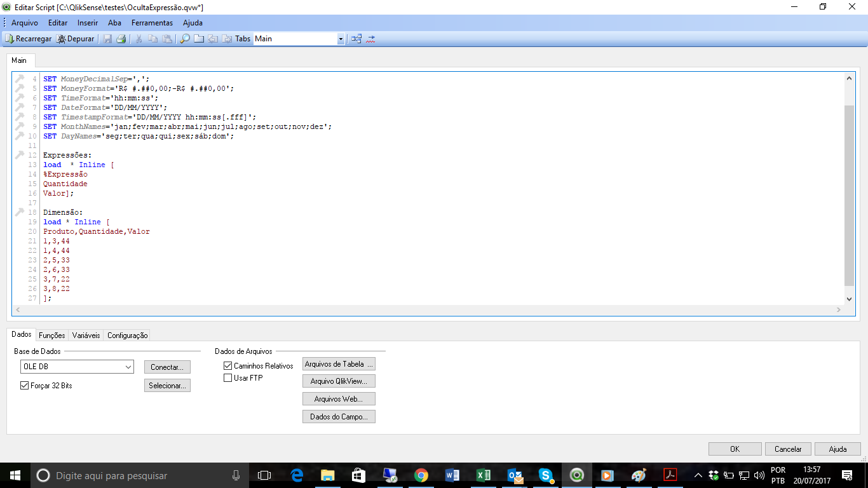This screenshot has height=488, width=868.
Task: Click the wrench marker on line 18
Action: [19, 212]
